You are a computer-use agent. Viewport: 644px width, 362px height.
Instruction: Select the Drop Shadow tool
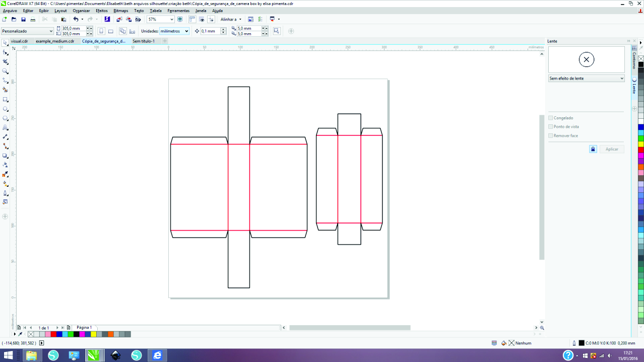[x=5, y=156]
